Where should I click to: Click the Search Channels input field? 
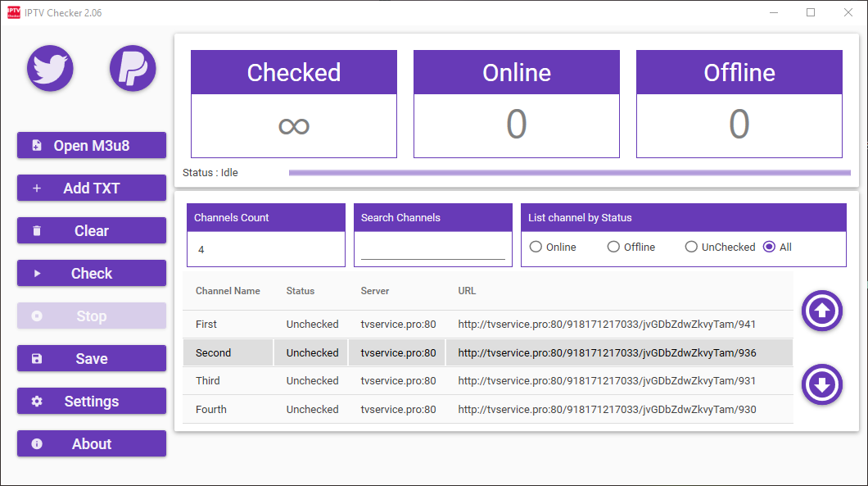433,249
